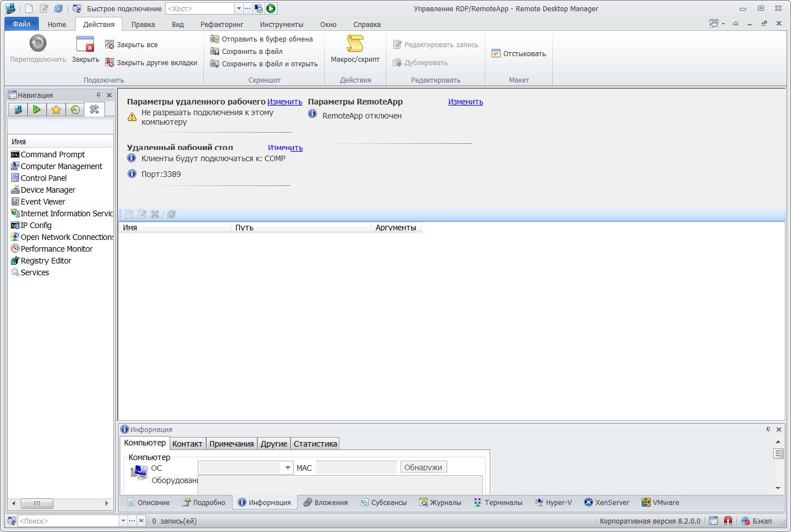Switch to the Рефакторинг ribbon tab

point(222,24)
